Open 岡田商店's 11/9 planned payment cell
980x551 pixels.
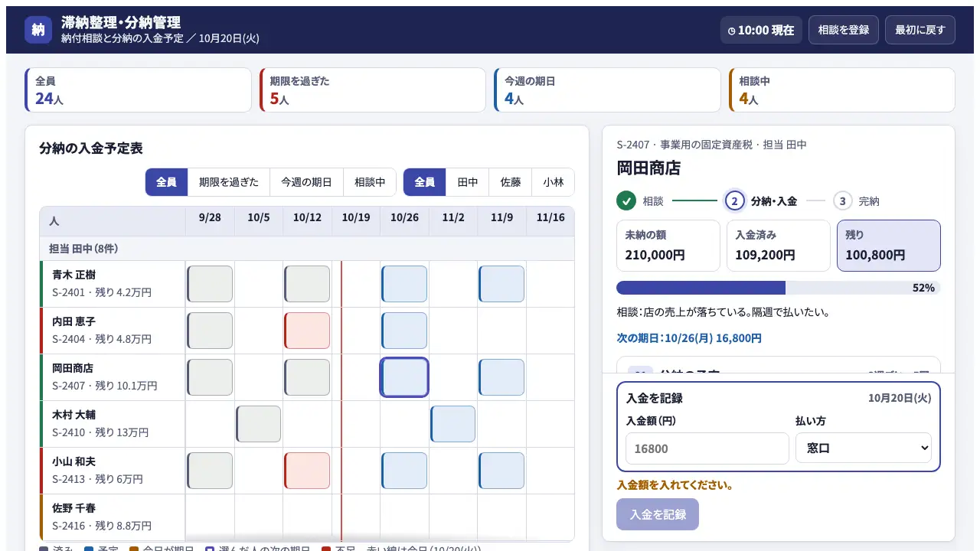point(501,377)
